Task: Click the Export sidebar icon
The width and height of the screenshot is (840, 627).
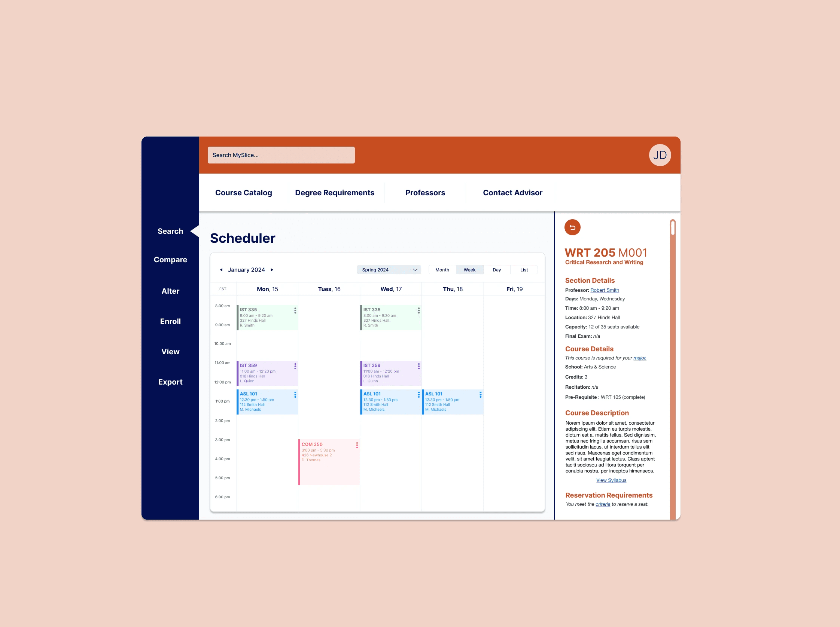Action: pos(170,381)
